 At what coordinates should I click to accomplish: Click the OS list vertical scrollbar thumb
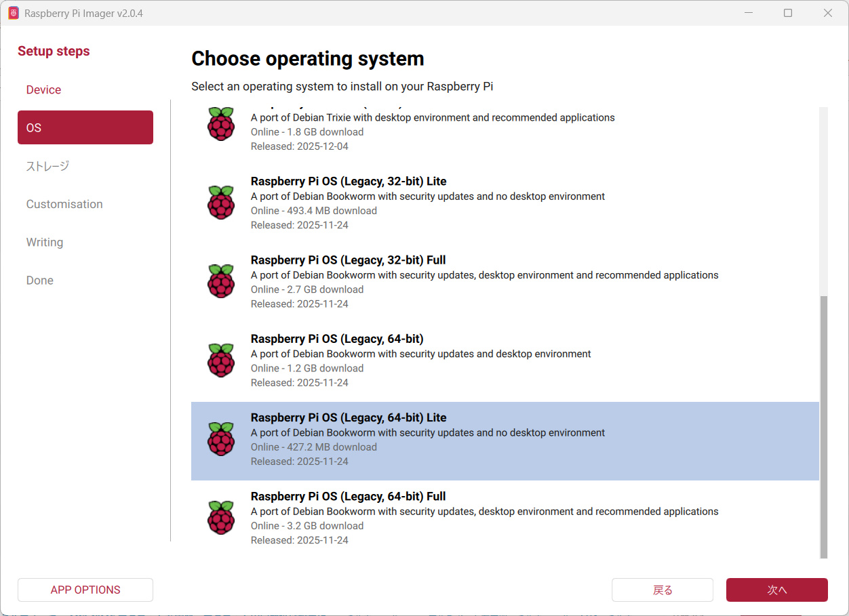click(823, 427)
